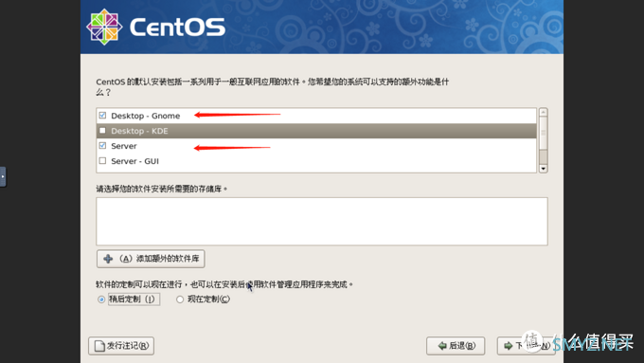Click inside the empty software repository list box

[322, 221]
